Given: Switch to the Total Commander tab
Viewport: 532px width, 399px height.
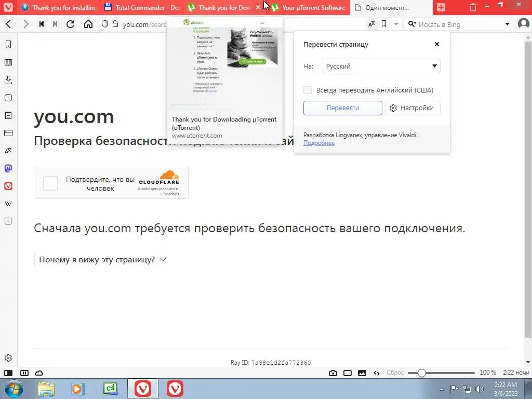Looking at the screenshot, I should coord(142,7).
